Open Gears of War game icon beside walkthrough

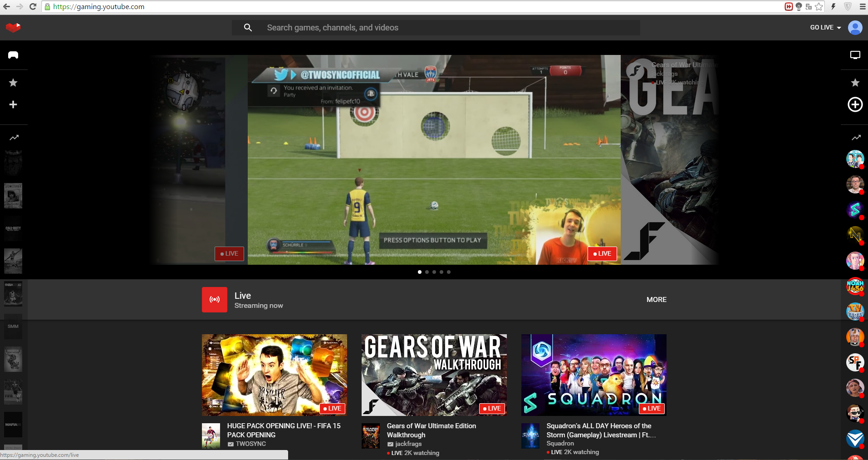(x=371, y=436)
